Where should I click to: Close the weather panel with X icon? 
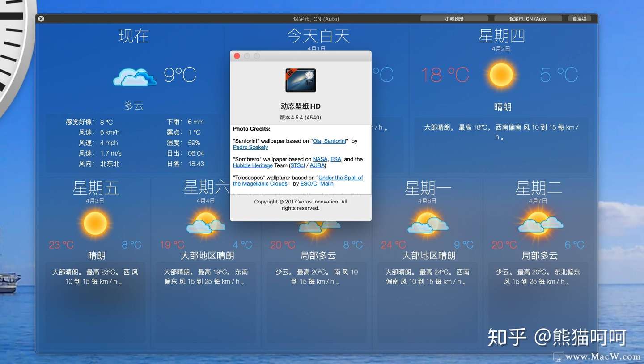coord(41,19)
